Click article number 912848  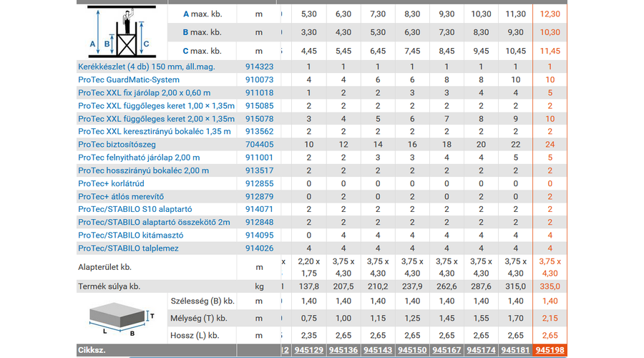pyautogui.click(x=259, y=223)
